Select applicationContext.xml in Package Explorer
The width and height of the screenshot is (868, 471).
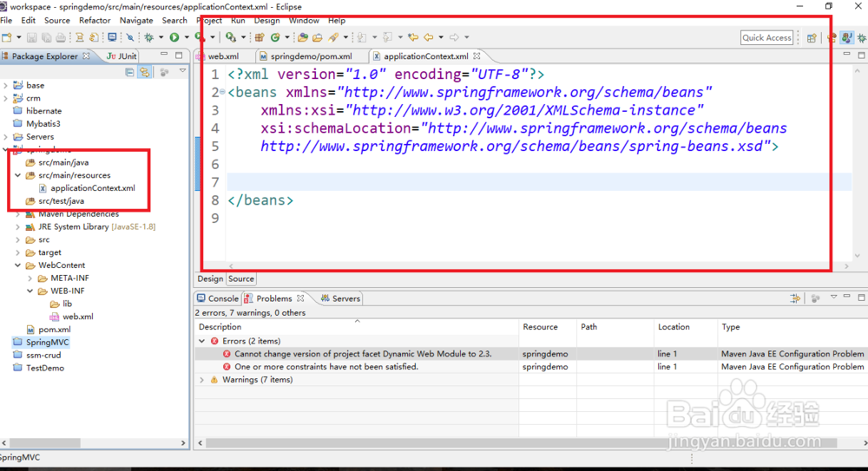pyautogui.click(x=93, y=188)
